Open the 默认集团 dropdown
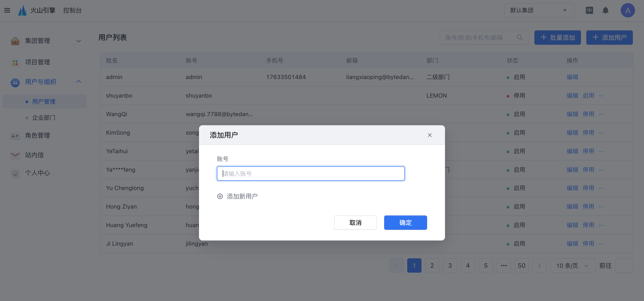Viewport: 644px width, 301px height. pyautogui.click(x=539, y=10)
